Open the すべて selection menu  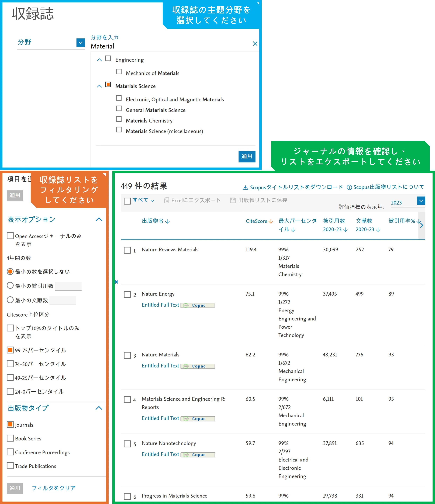tap(144, 200)
